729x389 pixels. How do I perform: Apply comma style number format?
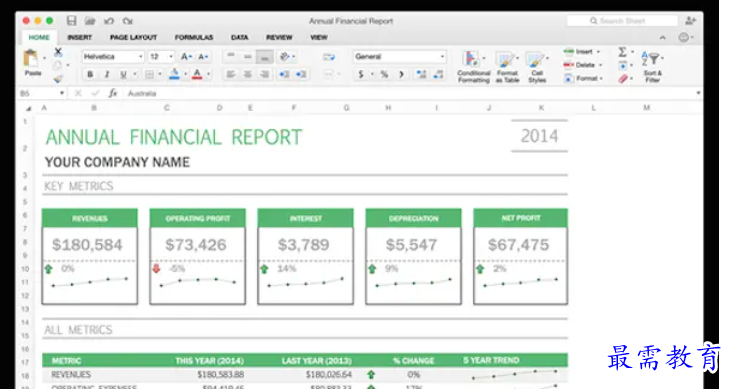coord(401,74)
